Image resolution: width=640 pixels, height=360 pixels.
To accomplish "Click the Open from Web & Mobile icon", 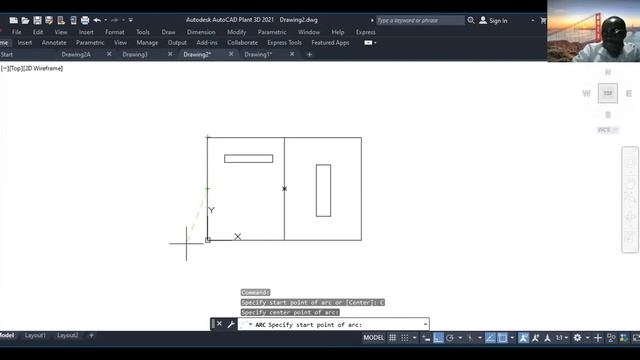I will 61,20.
